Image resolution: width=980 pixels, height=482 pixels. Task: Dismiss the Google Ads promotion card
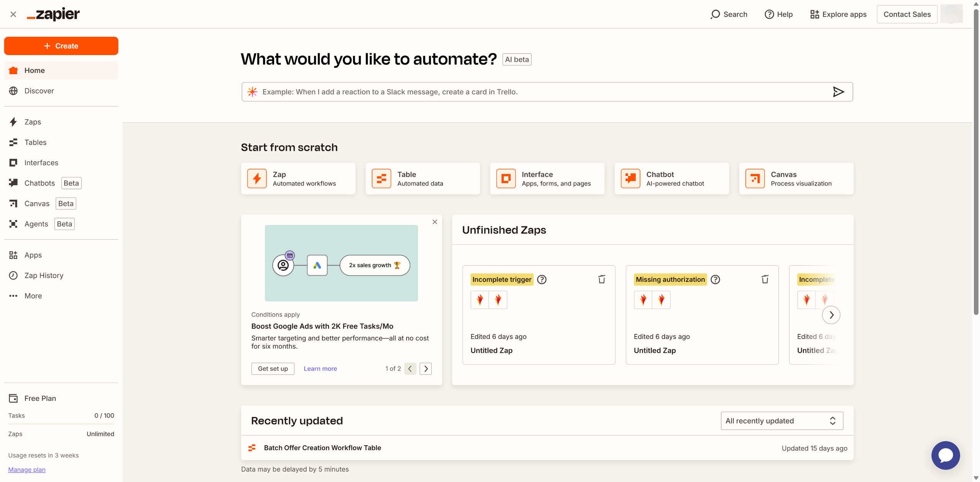(435, 222)
